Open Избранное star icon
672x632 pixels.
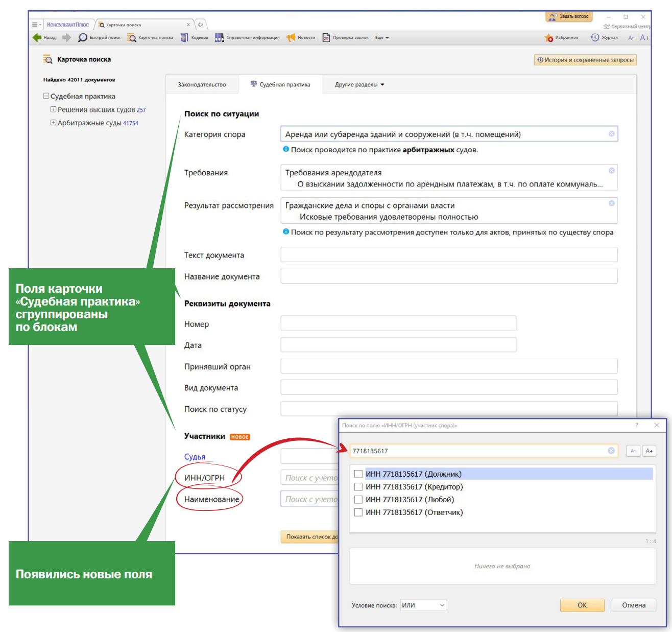click(562, 37)
